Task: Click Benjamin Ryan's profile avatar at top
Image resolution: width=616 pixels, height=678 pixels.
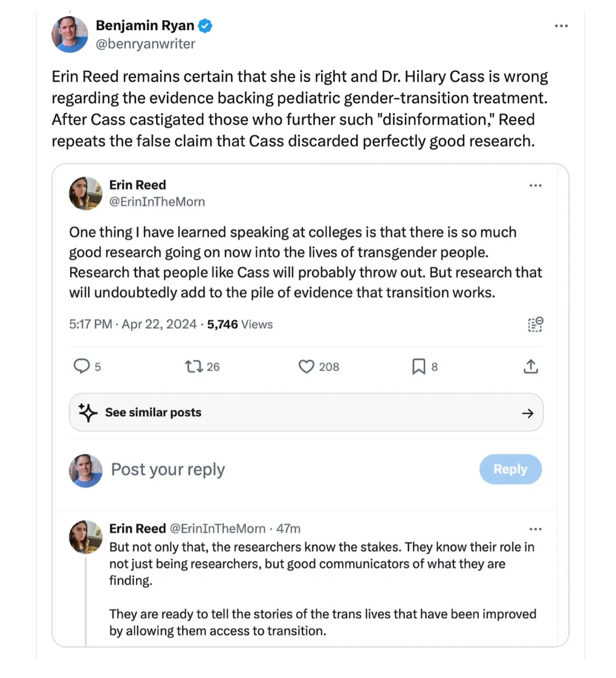Action: pos(70,34)
